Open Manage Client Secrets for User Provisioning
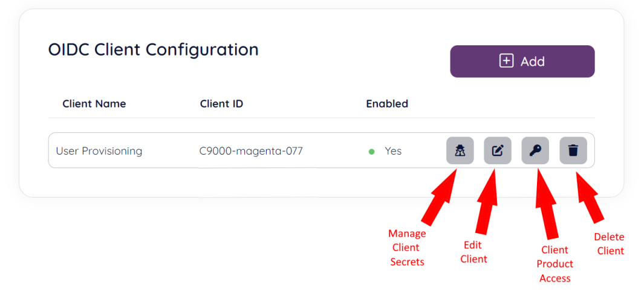 pyautogui.click(x=460, y=150)
